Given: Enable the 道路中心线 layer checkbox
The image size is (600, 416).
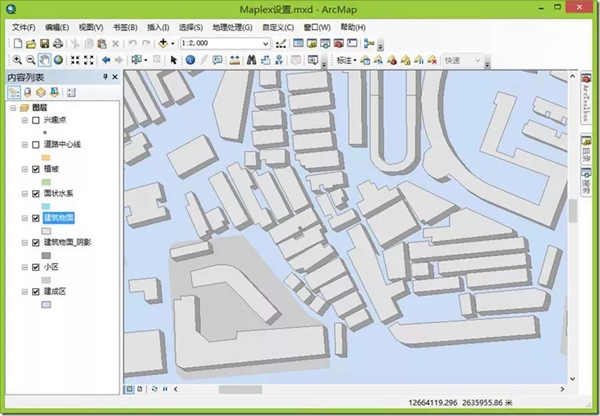Looking at the screenshot, I should coord(36,145).
